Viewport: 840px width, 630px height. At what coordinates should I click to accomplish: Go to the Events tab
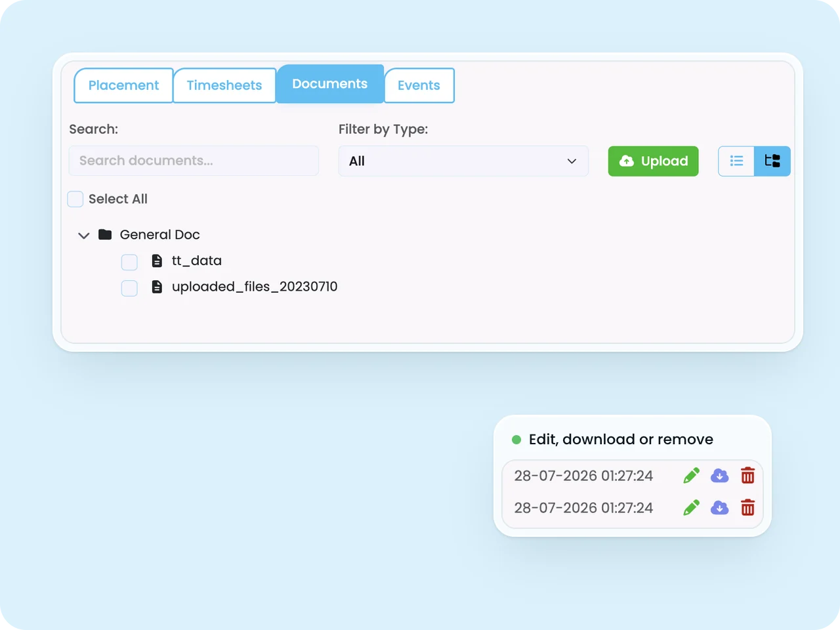(419, 85)
